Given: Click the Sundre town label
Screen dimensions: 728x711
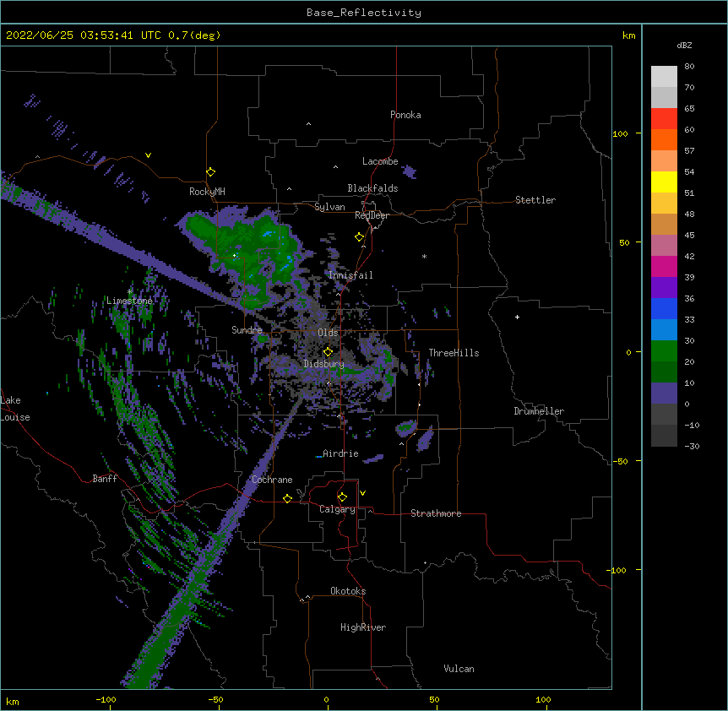Looking at the screenshot, I should click(247, 330).
